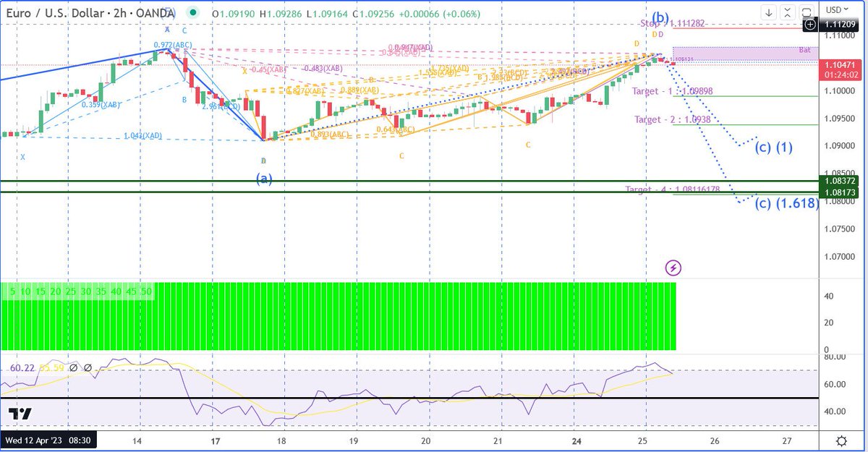Click the TradingView logo
Viewport: 868px width, 452px height.
coord(20,413)
